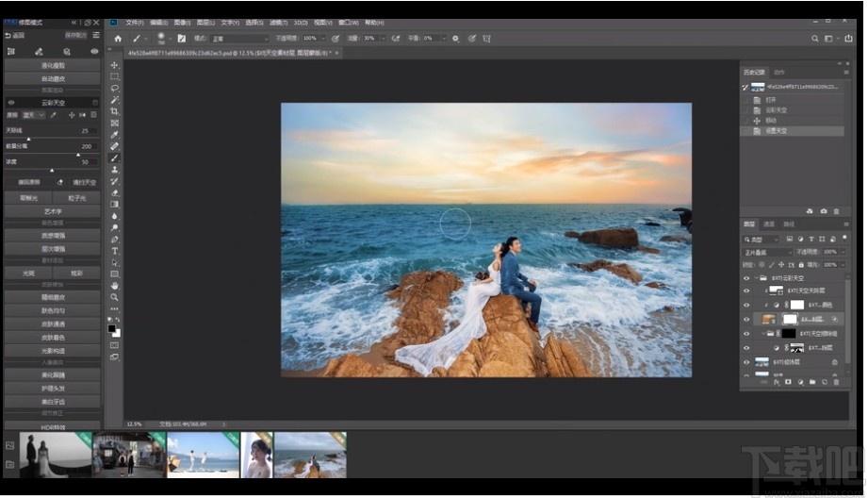Select the Eraser tool
This screenshot has width=868, height=498.
pyautogui.click(x=115, y=192)
